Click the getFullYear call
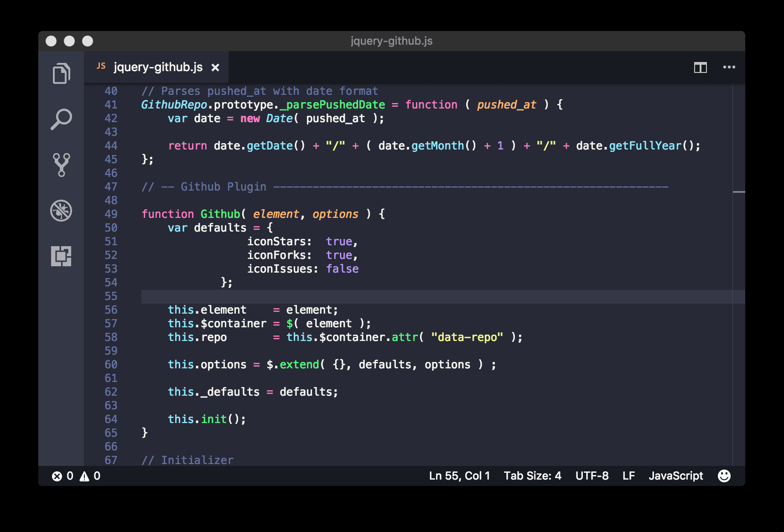784x532 pixels. (645, 146)
